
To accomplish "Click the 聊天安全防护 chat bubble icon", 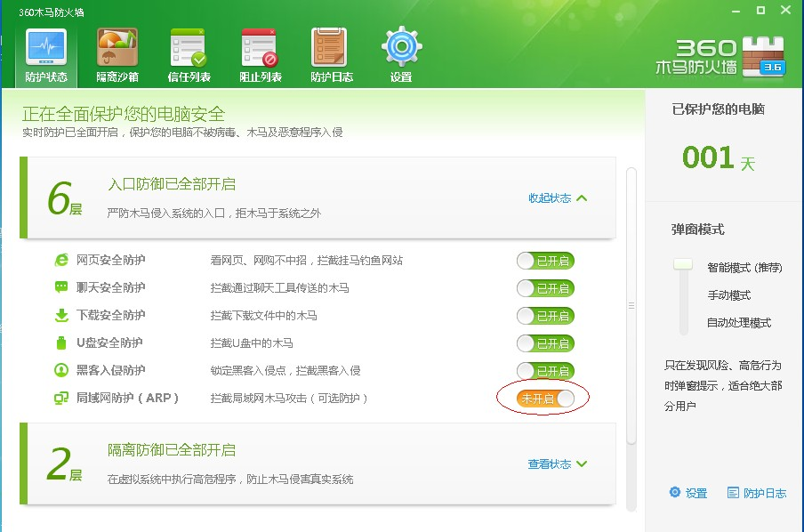I will [61, 287].
